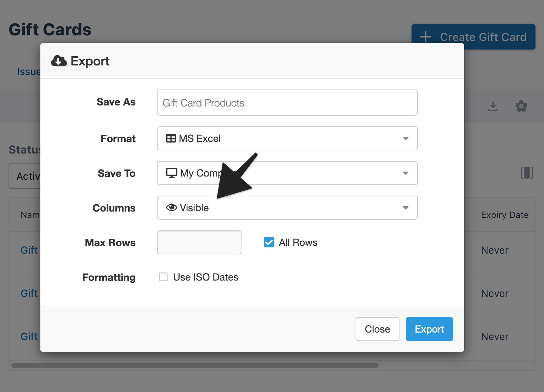Uncheck the All Rows checkbox
This screenshot has height=392, width=544.
coord(269,242)
